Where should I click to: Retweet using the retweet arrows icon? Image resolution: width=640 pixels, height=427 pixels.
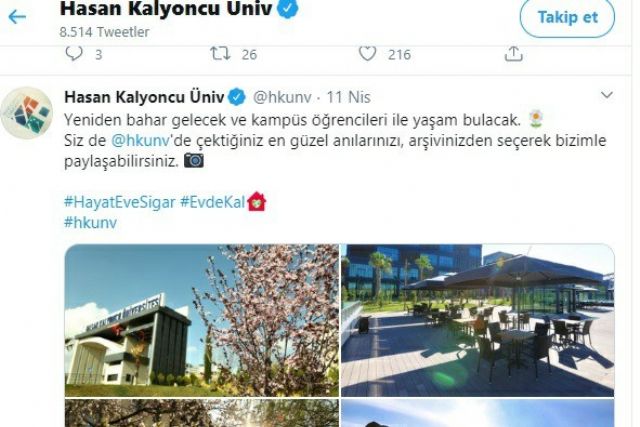[x=220, y=53]
